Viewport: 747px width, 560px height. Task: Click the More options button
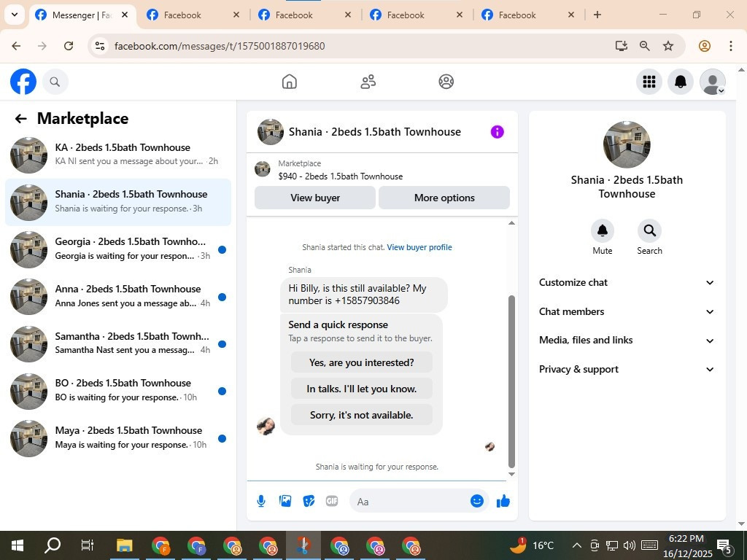tap(444, 198)
